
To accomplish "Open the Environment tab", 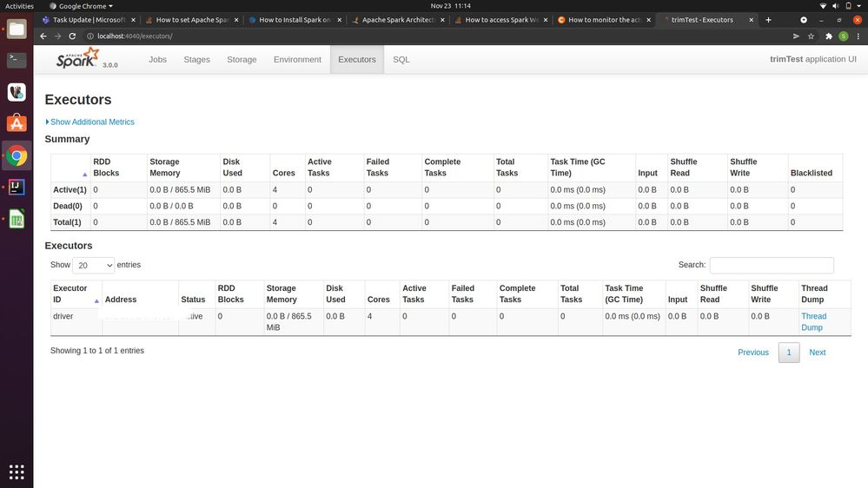I will pos(297,60).
